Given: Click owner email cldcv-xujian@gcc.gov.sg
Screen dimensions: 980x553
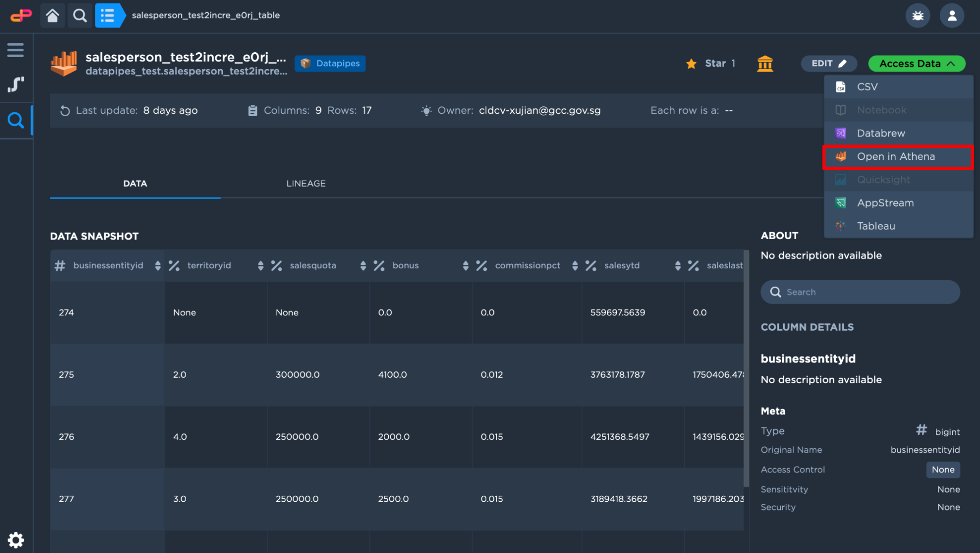Looking at the screenshot, I should 539,110.
